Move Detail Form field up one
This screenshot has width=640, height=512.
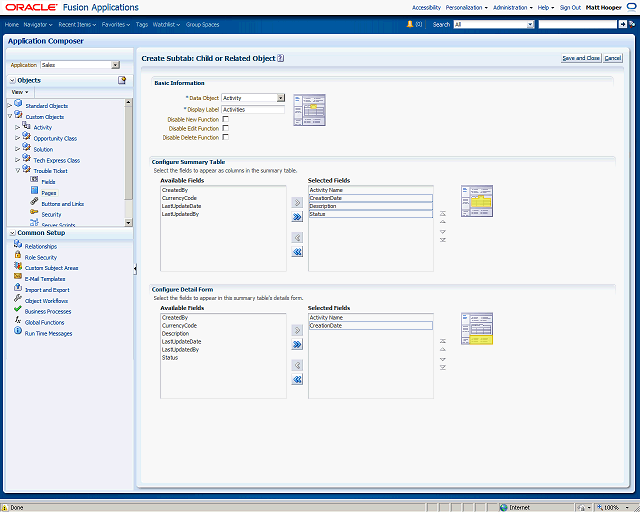point(443,349)
